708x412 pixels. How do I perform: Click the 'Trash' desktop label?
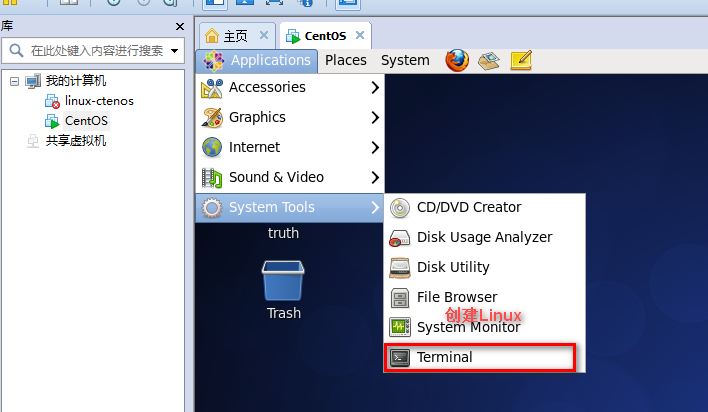click(x=284, y=313)
